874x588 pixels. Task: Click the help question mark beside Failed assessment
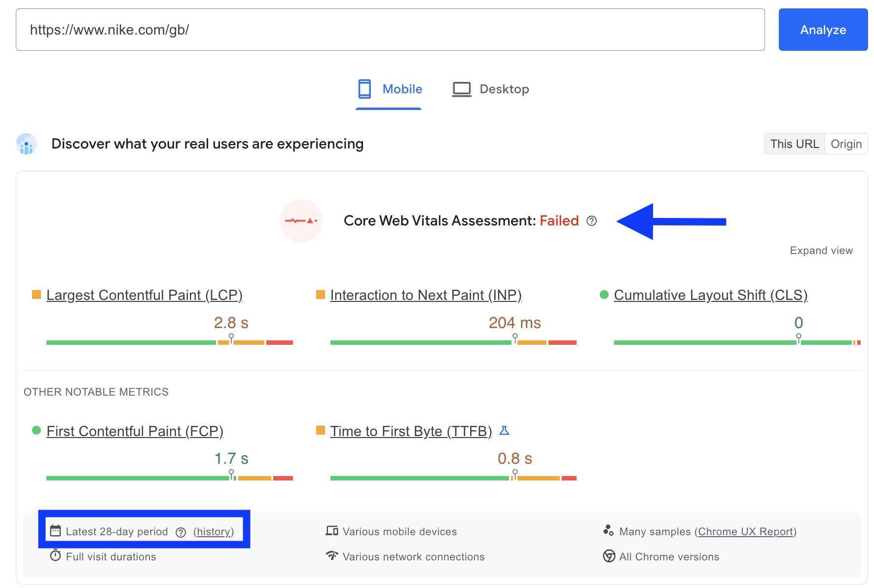pos(592,221)
